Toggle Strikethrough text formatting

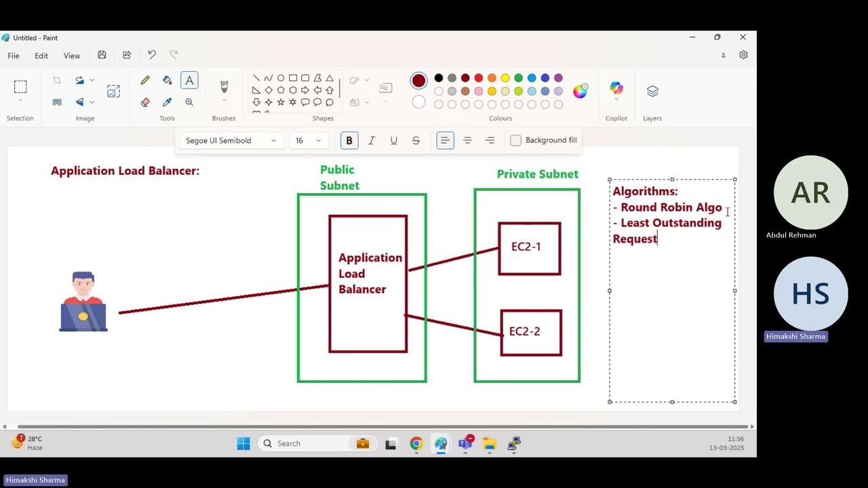click(x=416, y=140)
